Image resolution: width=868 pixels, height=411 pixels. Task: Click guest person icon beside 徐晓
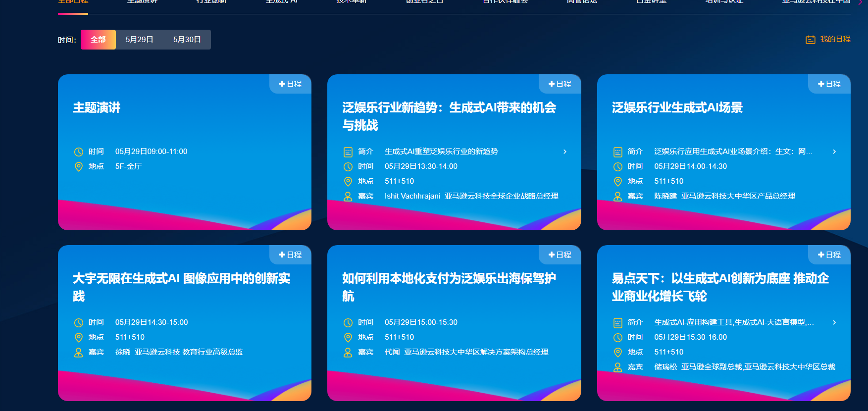[x=78, y=353]
